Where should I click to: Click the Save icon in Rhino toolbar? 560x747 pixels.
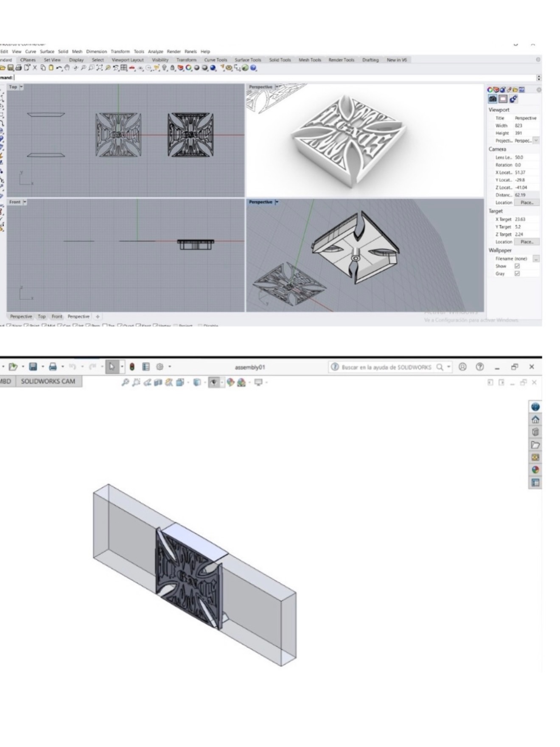[x=11, y=68]
